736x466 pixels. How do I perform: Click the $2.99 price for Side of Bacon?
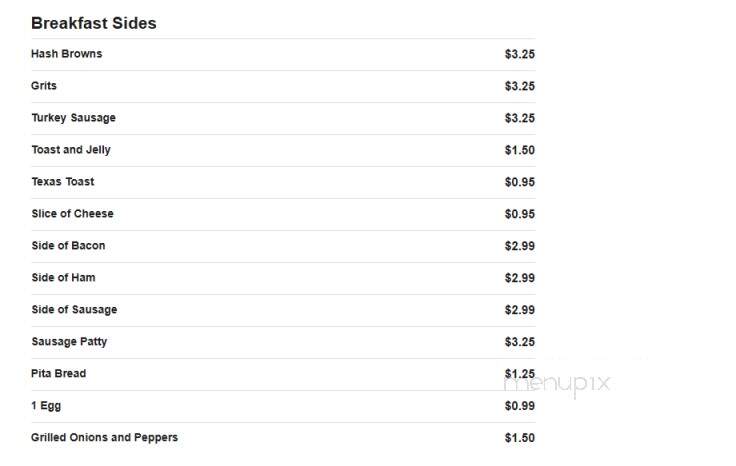click(x=520, y=245)
